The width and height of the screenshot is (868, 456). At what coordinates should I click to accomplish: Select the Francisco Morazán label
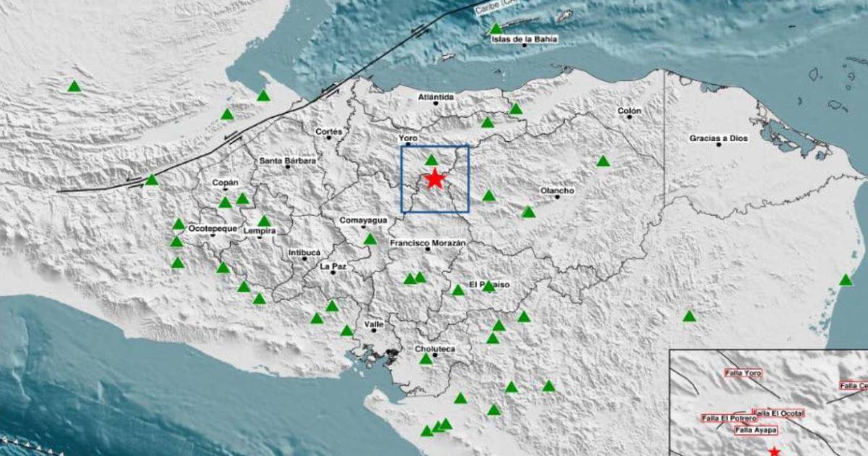(427, 243)
